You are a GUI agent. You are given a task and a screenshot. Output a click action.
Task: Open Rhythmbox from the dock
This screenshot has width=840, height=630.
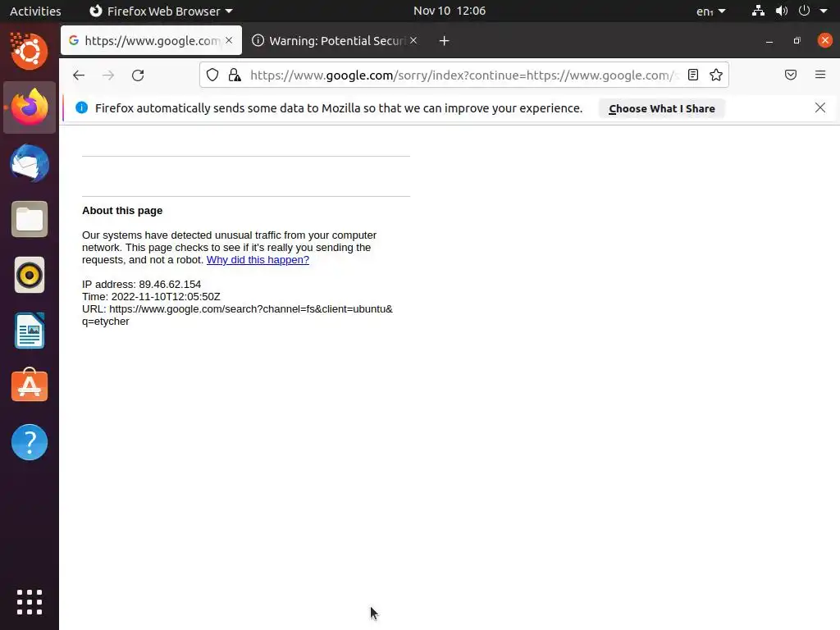click(x=30, y=276)
